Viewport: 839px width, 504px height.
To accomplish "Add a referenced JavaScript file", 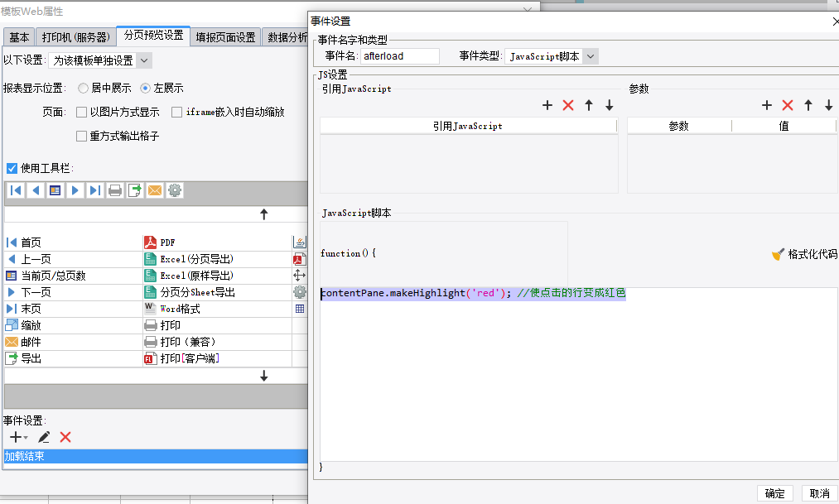I will coord(547,105).
